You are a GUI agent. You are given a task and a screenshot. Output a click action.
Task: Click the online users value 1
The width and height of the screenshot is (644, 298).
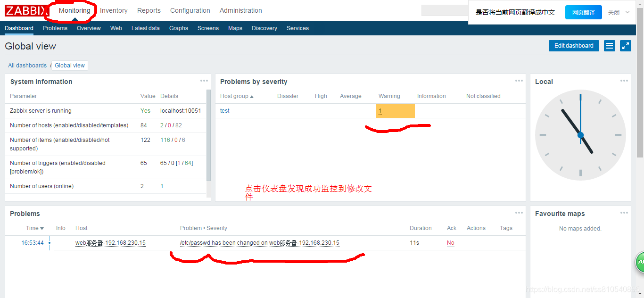click(x=162, y=186)
